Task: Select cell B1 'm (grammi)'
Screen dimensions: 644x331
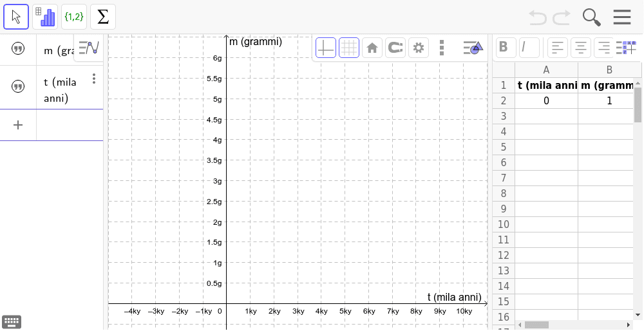Action: tap(606, 86)
